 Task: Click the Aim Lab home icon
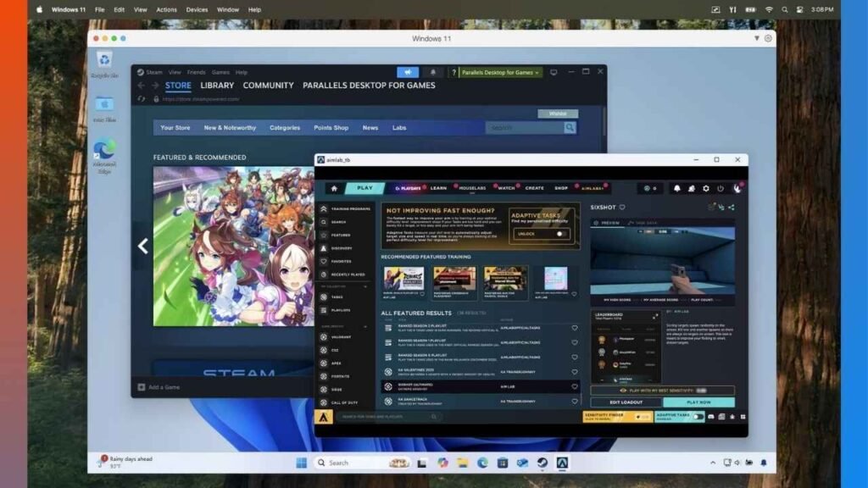click(x=334, y=188)
